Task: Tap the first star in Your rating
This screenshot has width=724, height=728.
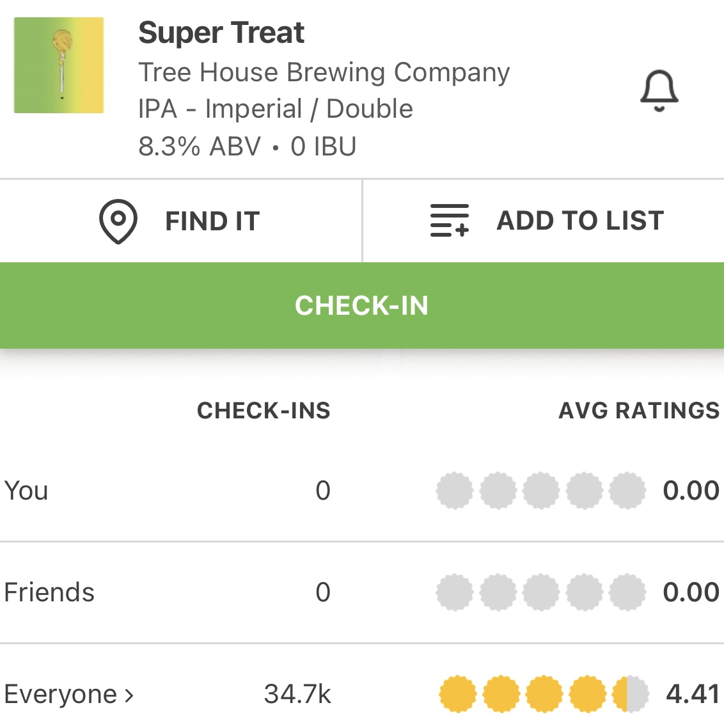Action: (x=455, y=491)
